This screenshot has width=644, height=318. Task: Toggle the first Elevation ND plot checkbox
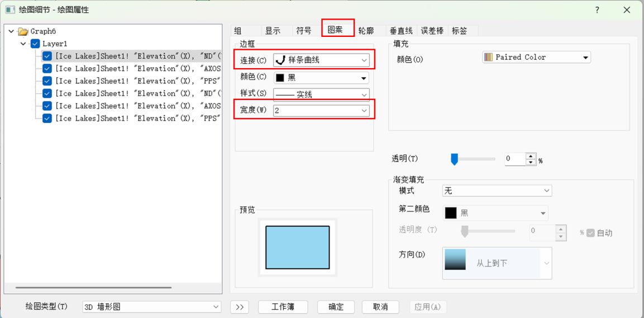point(47,56)
